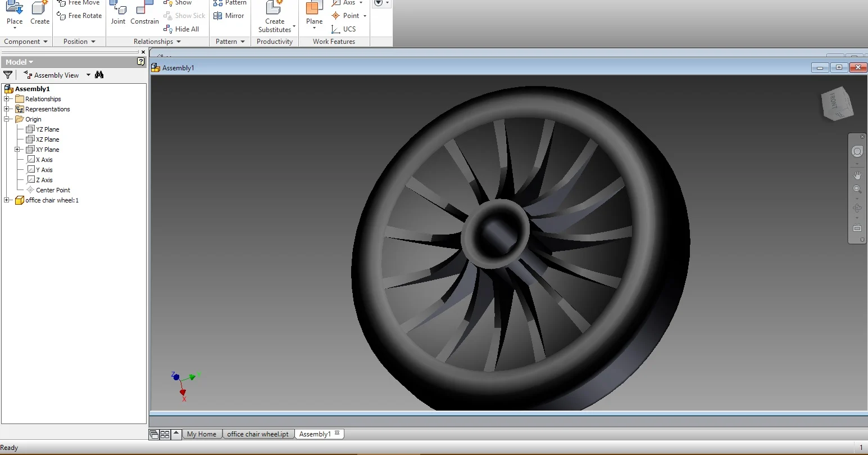The image size is (868, 455).
Task: Add a UCS work feature
Action: click(x=344, y=29)
